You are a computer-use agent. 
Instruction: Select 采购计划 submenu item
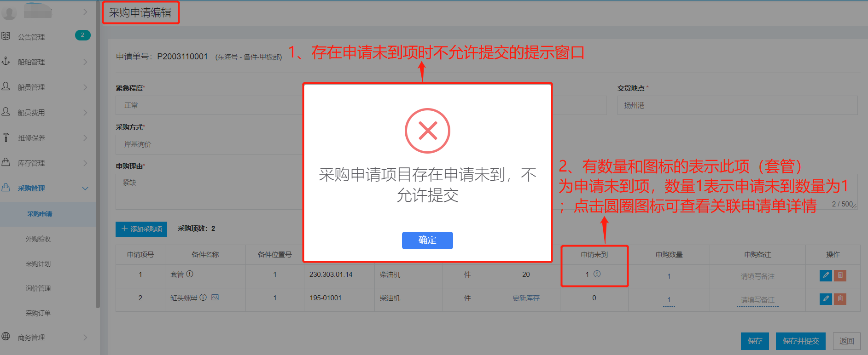point(38,263)
